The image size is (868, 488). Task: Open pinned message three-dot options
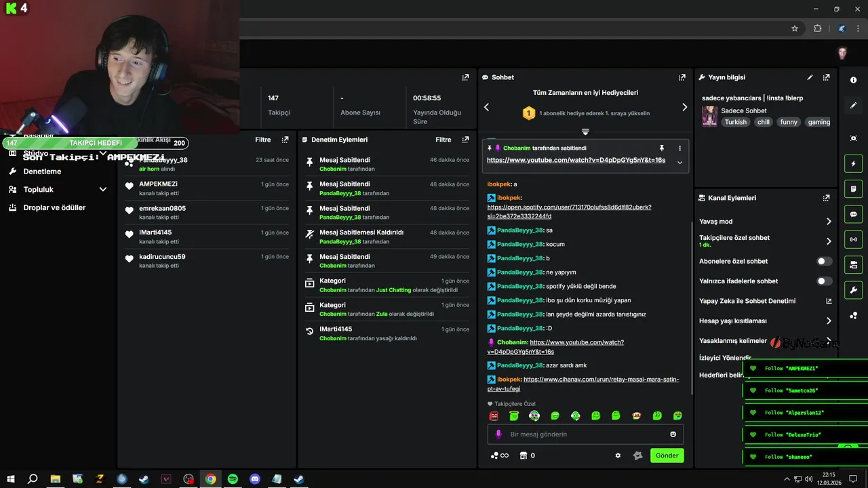[679, 148]
